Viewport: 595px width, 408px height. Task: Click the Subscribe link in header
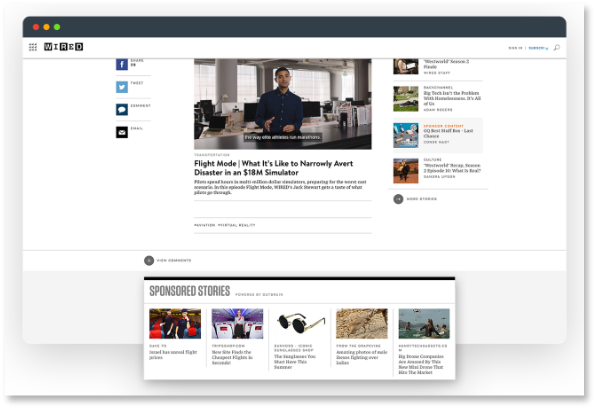click(x=538, y=48)
